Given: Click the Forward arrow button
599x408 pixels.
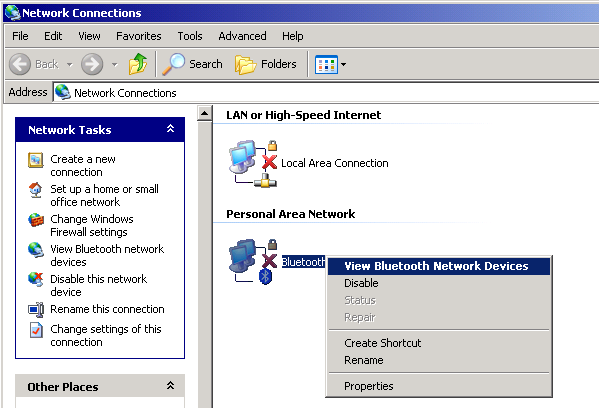Looking at the screenshot, I should [x=92, y=64].
